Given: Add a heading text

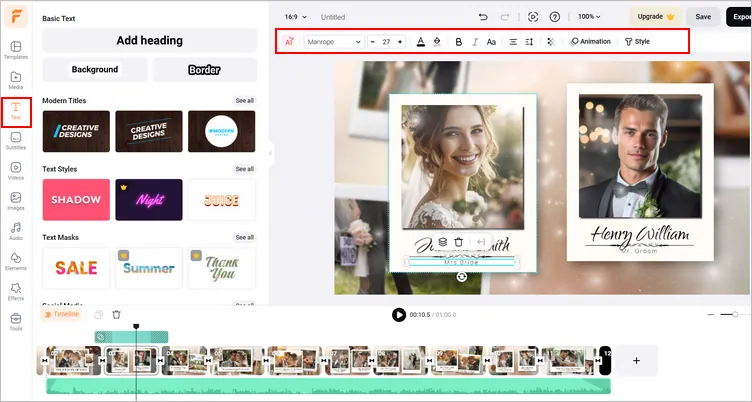Looking at the screenshot, I should [x=150, y=40].
